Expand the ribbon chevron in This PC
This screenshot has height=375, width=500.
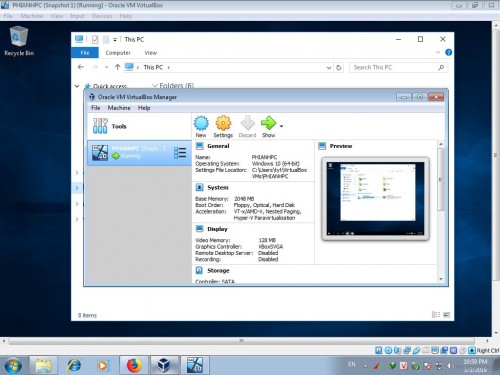pos(438,52)
